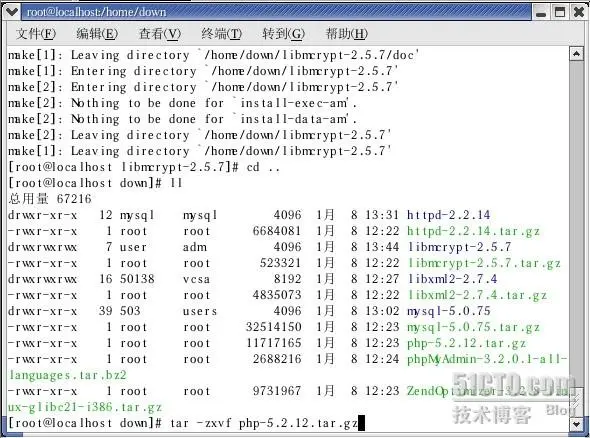Click the scrollbar up arrow
590x438 pixels.
(x=576, y=55)
